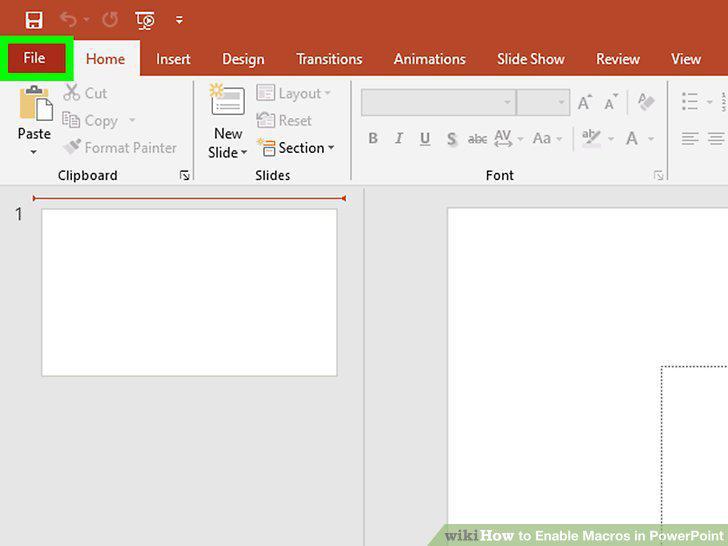The width and height of the screenshot is (728, 546).
Task: Start slideshow from beginning icon
Action: click(145, 20)
